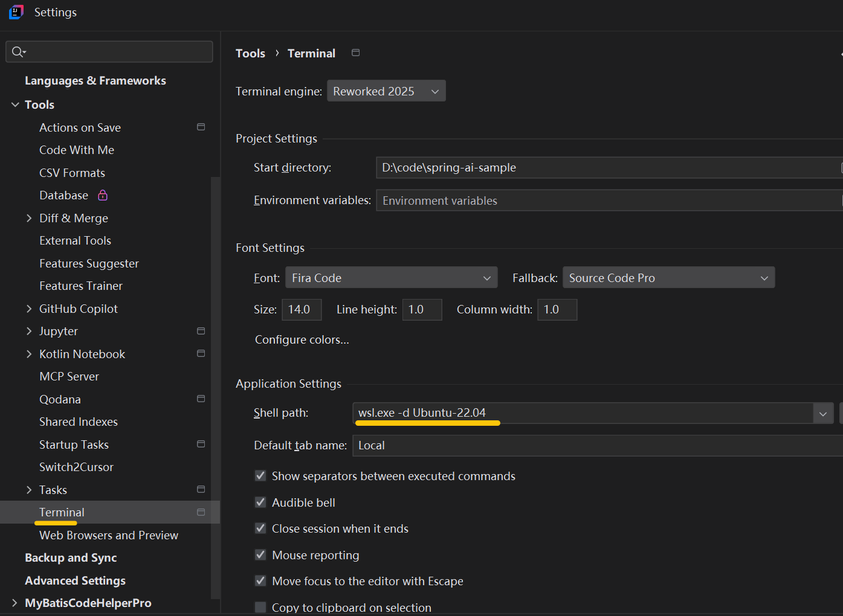This screenshot has width=843, height=616.
Task: Click the project icon on Tasks row
Action: 201,489
